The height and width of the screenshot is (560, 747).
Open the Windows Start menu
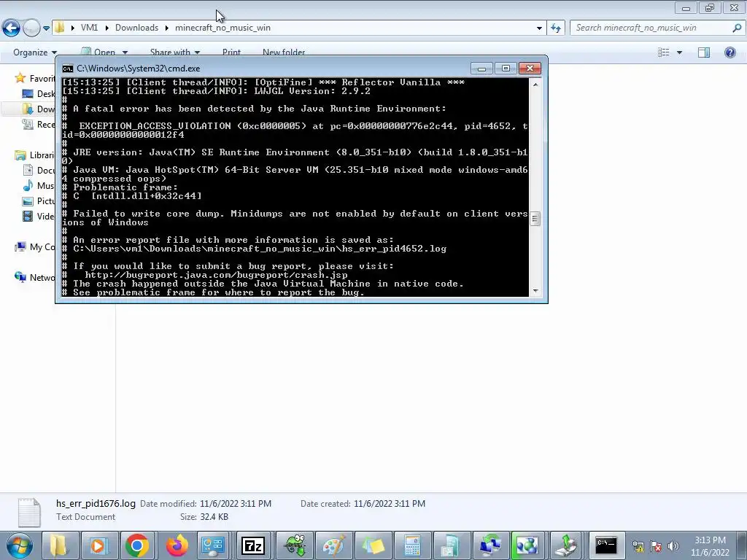coord(18,545)
